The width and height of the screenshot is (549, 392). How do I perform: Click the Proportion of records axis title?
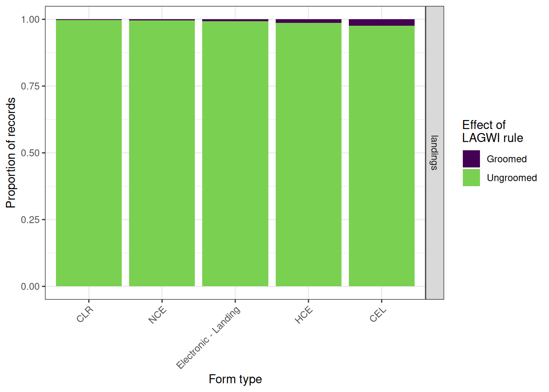click(x=11, y=153)
